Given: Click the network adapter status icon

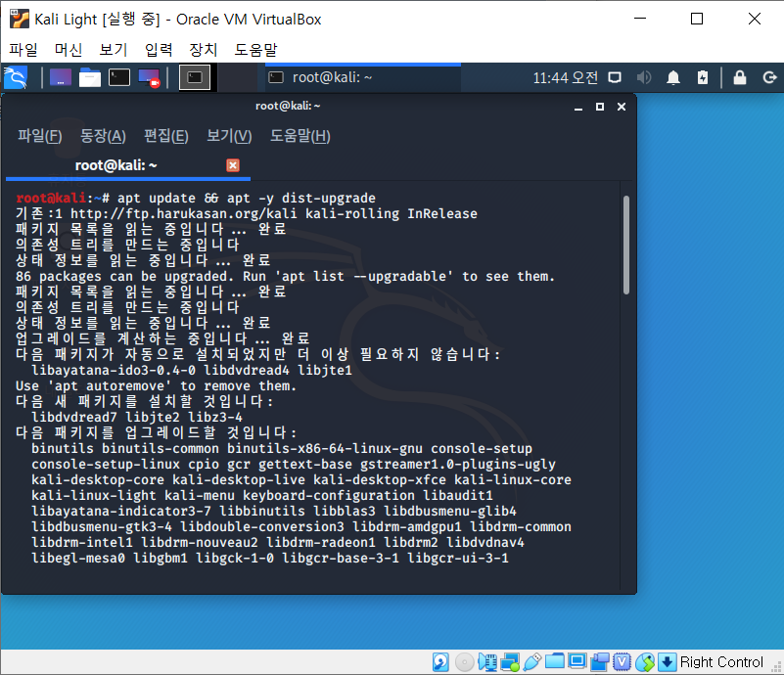Looking at the screenshot, I should coord(510,662).
